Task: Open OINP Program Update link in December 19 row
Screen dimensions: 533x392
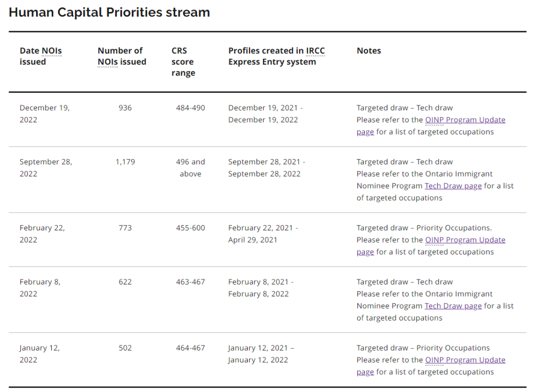Action: [465, 120]
